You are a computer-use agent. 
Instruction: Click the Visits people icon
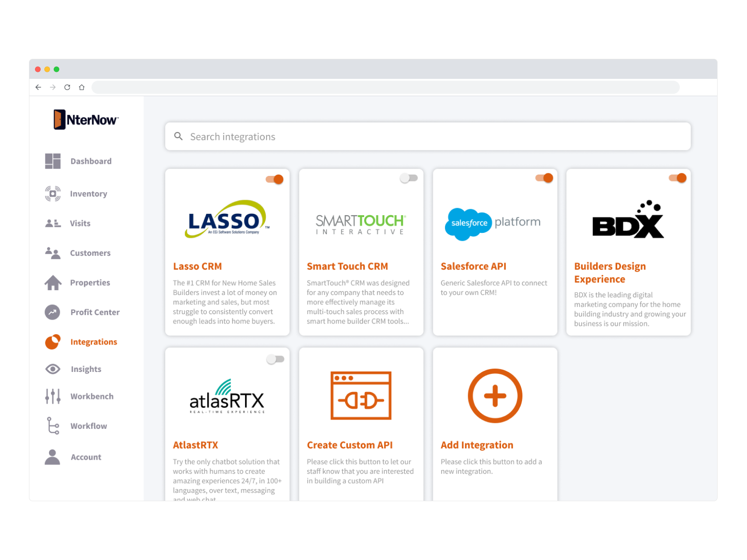point(53,223)
